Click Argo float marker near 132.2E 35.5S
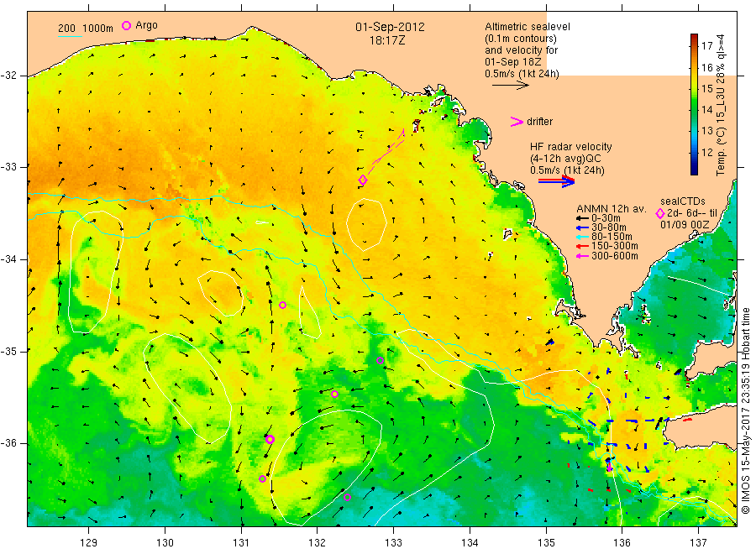The image size is (756, 554). [x=334, y=394]
